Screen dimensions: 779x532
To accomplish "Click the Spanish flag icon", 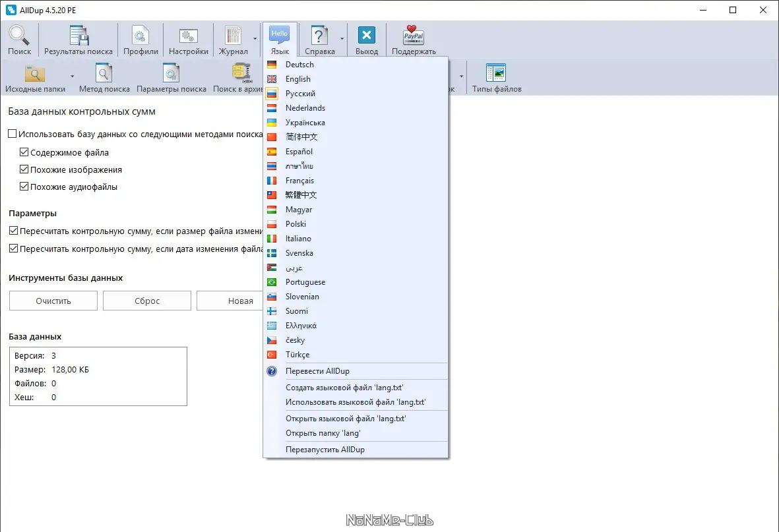I will tap(272, 152).
